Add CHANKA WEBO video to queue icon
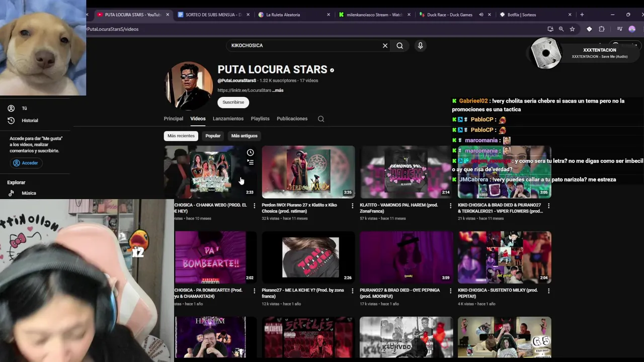 click(250, 162)
